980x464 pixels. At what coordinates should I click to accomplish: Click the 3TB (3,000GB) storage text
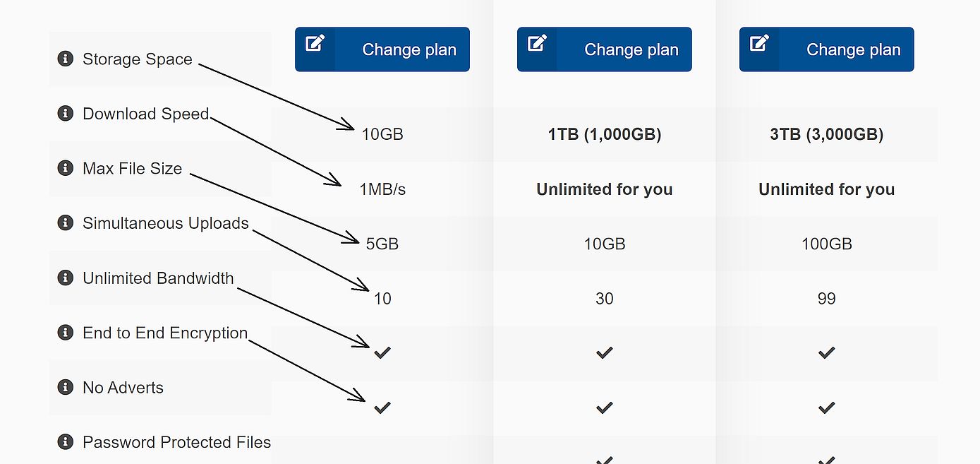pyautogui.click(x=826, y=134)
